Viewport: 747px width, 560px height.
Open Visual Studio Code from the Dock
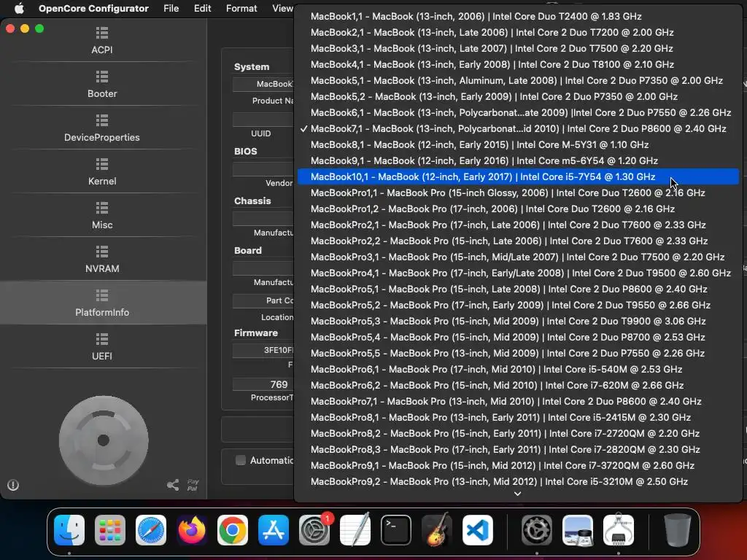tap(477, 530)
